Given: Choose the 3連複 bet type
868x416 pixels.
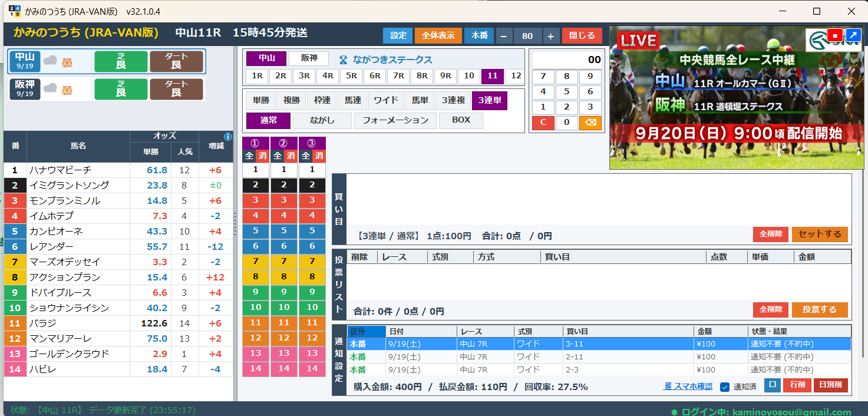Looking at the screenshot, I should tap(453, 101).
